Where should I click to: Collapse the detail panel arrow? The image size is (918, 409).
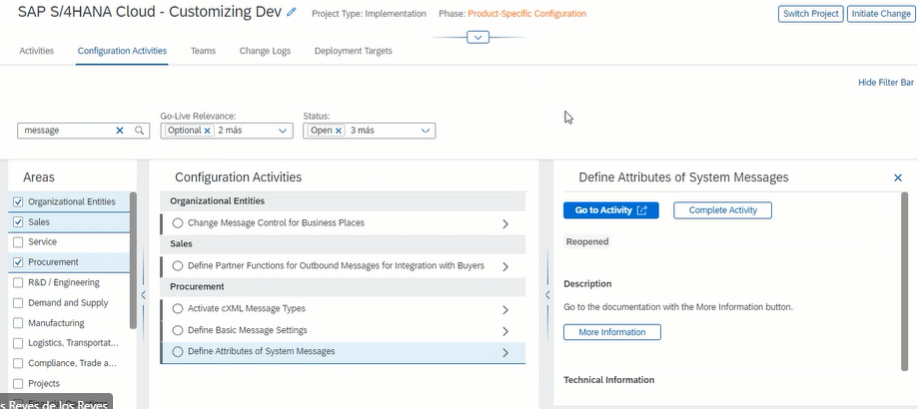[x=547, y=295]
